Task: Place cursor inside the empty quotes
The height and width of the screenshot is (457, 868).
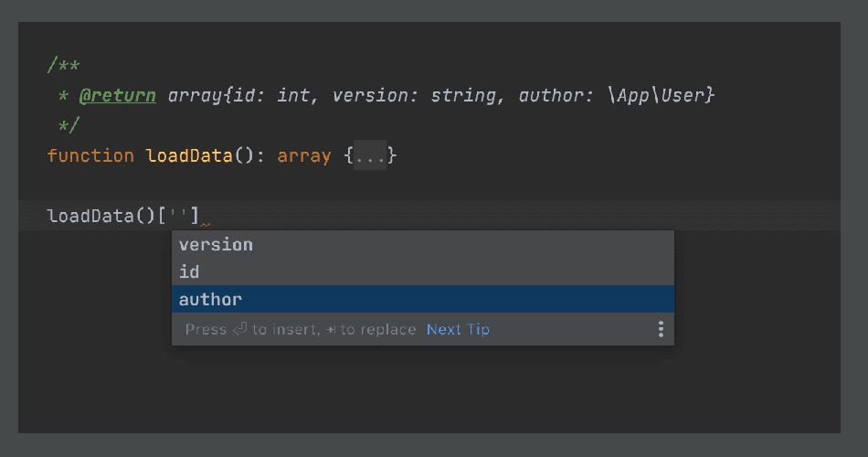Action: pyautogui.click(x=180, y=217)
